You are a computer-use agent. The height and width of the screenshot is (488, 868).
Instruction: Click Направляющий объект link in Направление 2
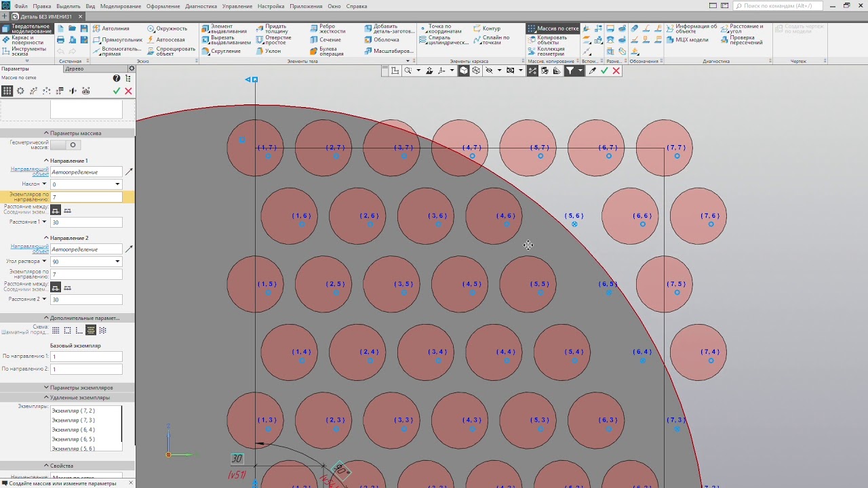(x=29, y=249)
